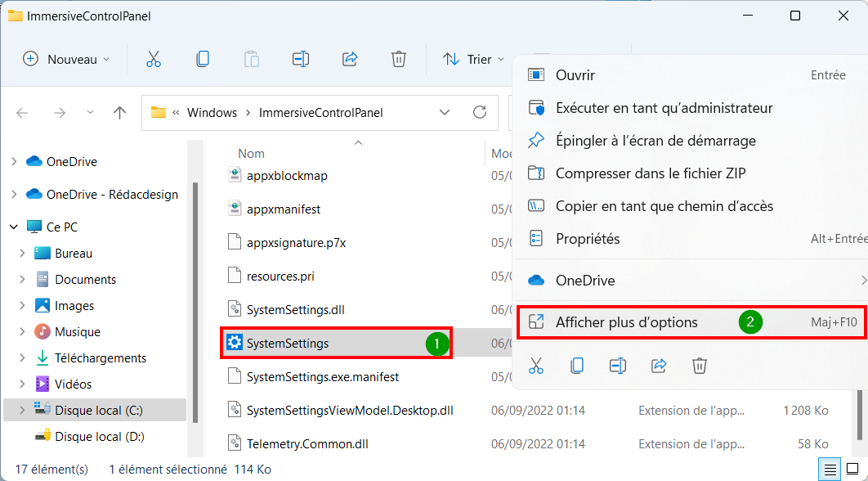Collapse the Ce PC tree node
868x481 pixels.
[15, 227]
